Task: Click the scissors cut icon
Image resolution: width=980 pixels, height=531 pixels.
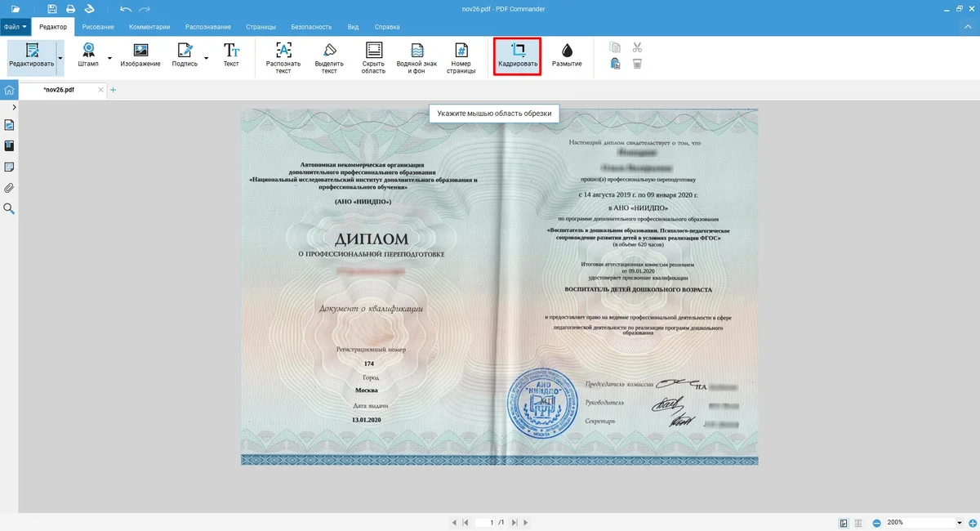Action: pyautogui.click(x=637, y=47)
